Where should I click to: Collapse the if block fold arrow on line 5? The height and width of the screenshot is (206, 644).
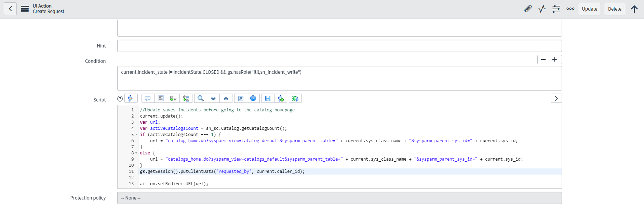point(136,135)
